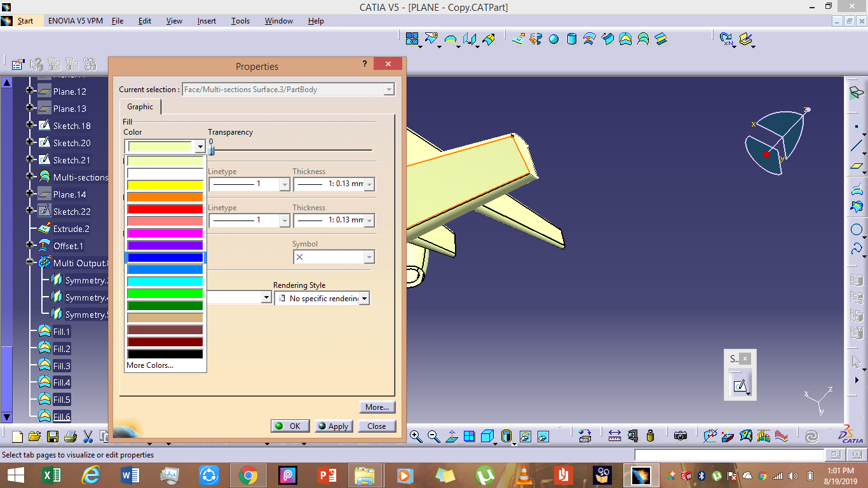Screen dimensions: 868x488
Task: Click the Cut scissors icon
Action: point(88,437)
